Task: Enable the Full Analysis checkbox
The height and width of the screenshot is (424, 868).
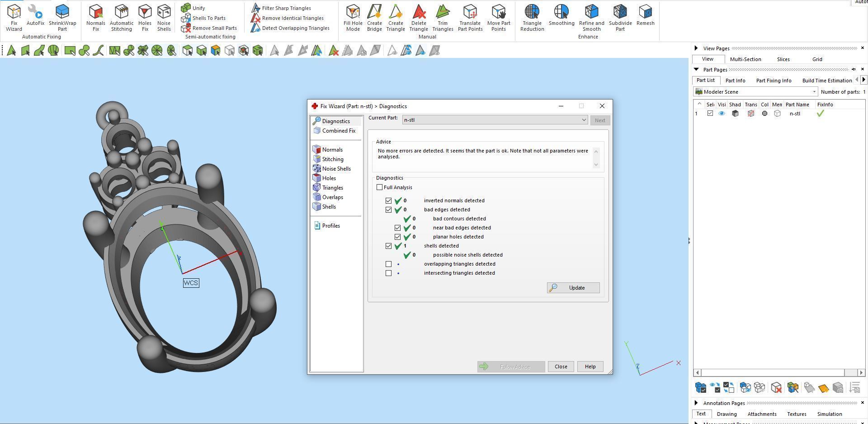Action: point(380,187)
